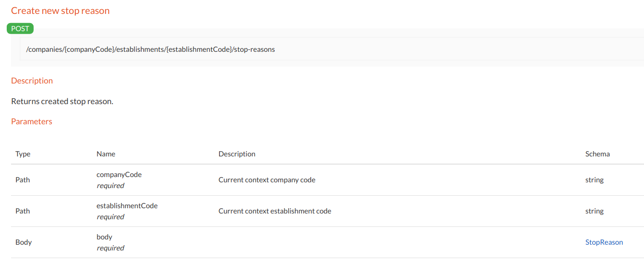Click the Body type cell
This screenshot has height=261, width=644.
pos(24,242)
